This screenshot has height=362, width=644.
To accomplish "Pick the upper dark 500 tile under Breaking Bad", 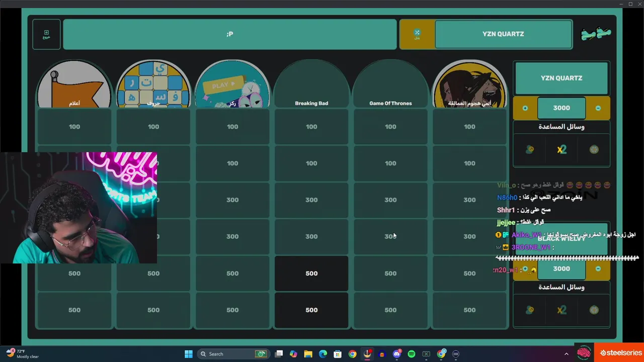I will 311,274.
